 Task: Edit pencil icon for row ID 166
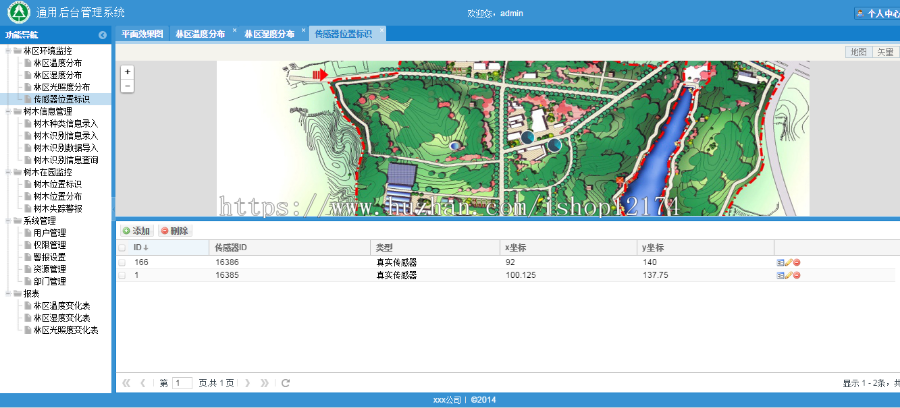click(788, 262)
